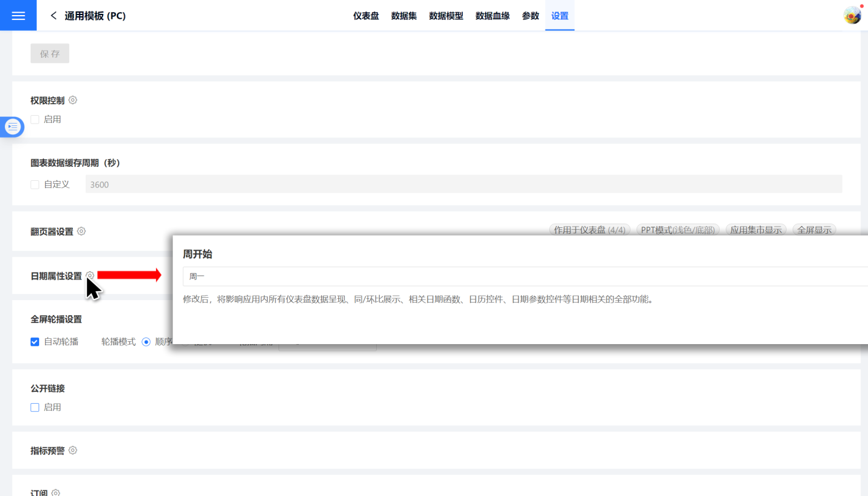Open the gear settings next to 指标预警
868x496 pixels.
click(x=73, y=450)
